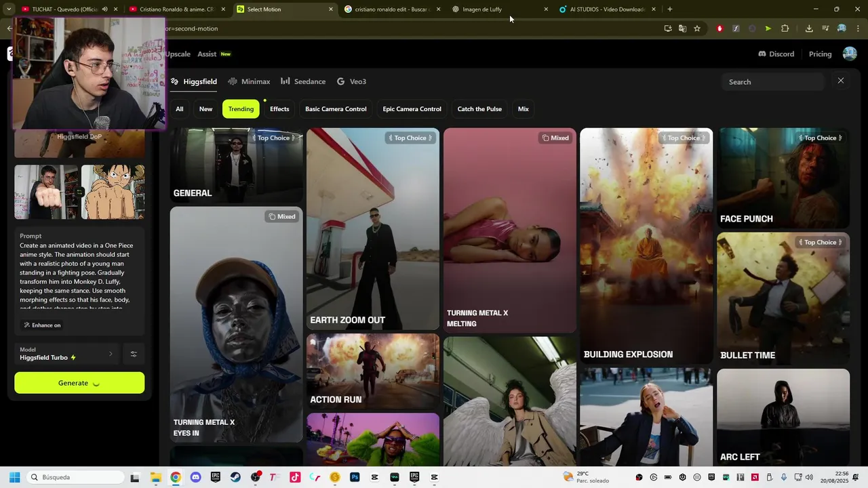This screenshot has height=488, width=868.
Task: Select the Luffy end frame image
Action: tap(113, 192)
